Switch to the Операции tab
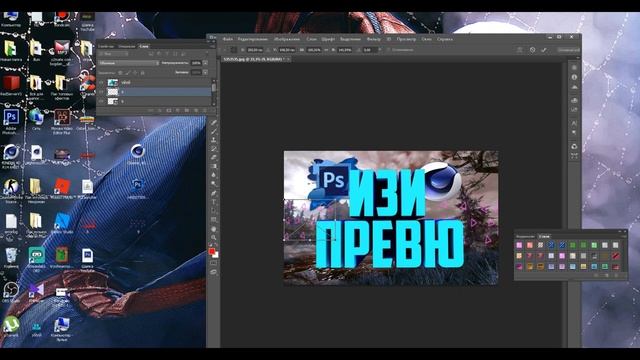 [x=127, y=47]
